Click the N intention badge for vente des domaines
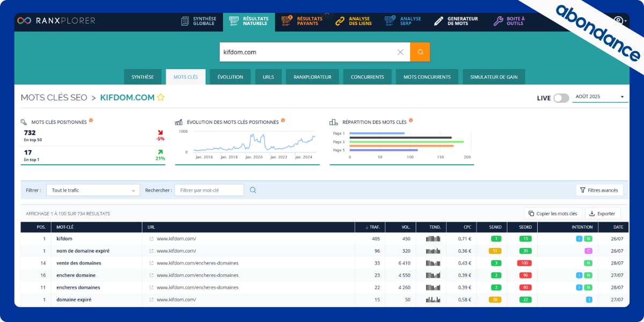Screen dimensions: 644x322 [x=588, y=263]
